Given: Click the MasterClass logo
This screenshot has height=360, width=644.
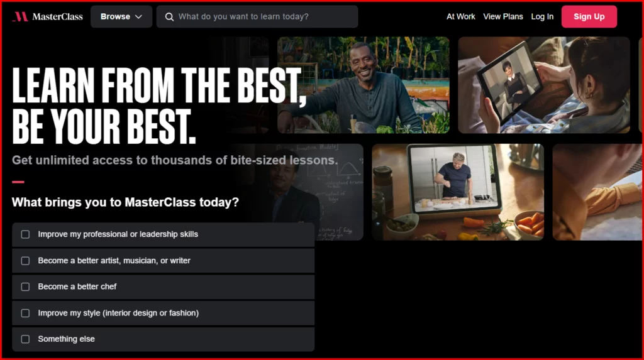Looking at the screenshot, I should [x=47, y=16].
